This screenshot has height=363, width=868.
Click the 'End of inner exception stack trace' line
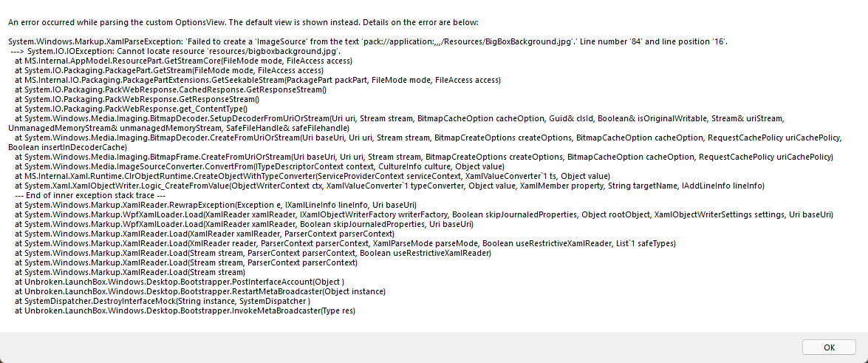click(92, 195)
